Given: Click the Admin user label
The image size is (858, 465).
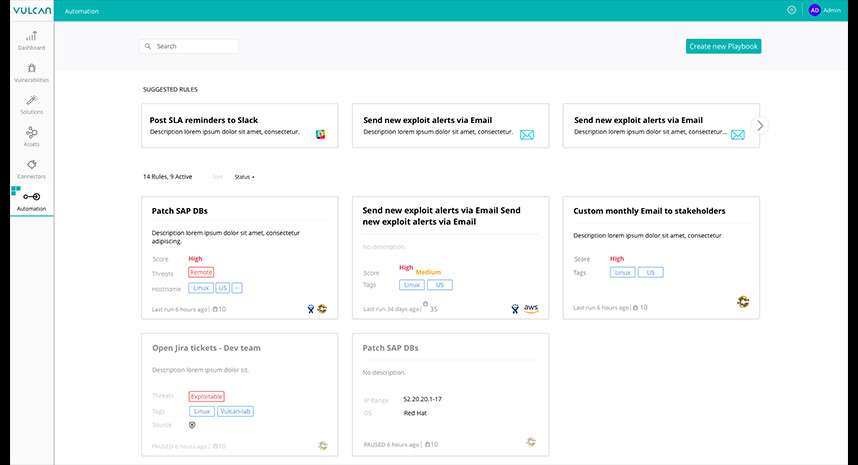Looking at the screenshot, I should 832,10.
